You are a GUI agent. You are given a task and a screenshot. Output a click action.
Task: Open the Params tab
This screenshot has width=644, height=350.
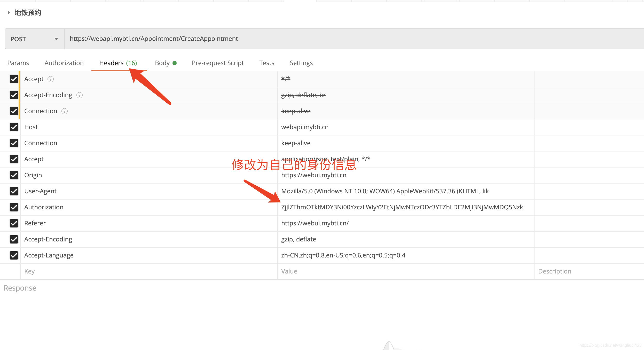[x=18, y=63]
